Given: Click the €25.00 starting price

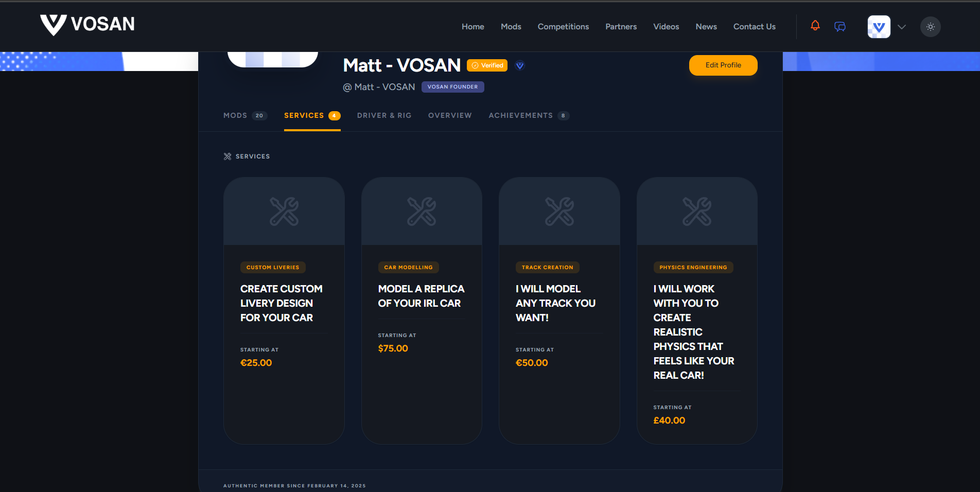Looking at the screenshot, I should [x=256, y=363].
